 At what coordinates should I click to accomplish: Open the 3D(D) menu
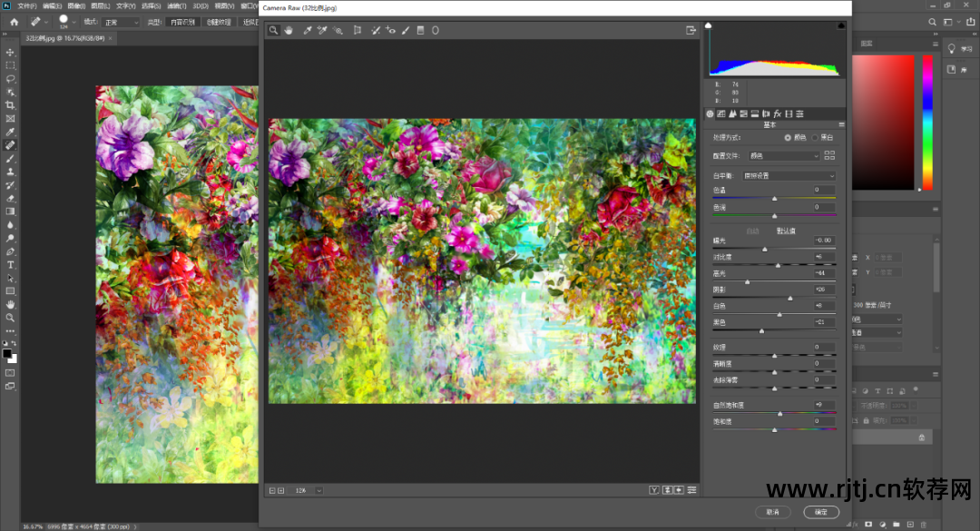(x=201, y=5)
